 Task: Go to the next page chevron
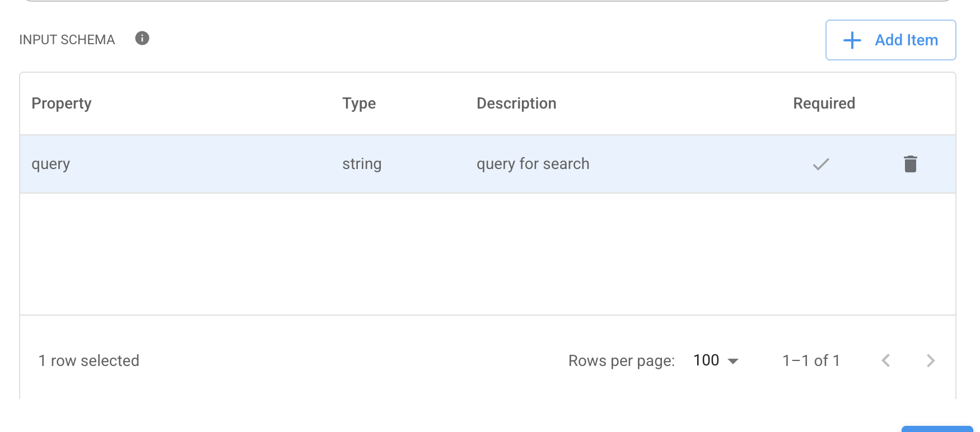coord(930,361)
